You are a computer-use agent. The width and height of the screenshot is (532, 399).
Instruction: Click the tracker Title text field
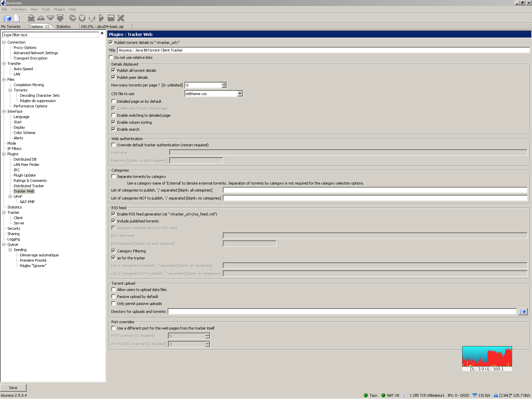[323, 50]
